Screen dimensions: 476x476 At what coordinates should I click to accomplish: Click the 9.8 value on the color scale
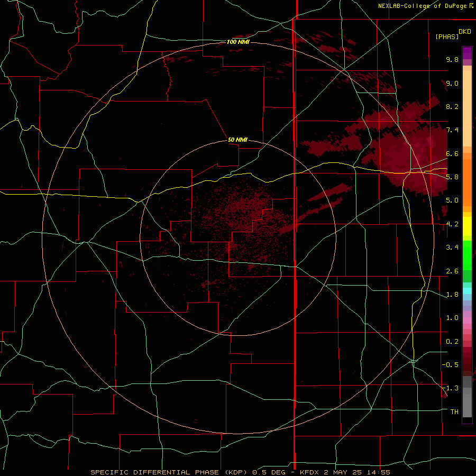[x=452, y=59]
